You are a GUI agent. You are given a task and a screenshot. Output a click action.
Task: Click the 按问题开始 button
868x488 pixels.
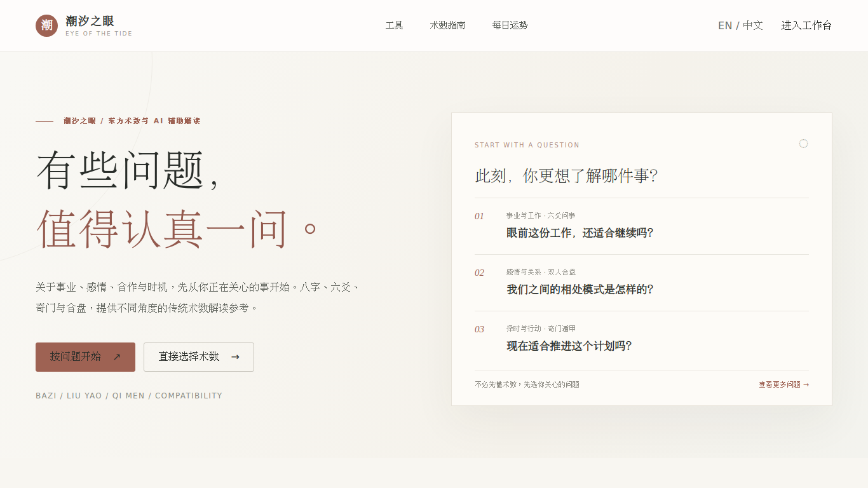[85, 357]
